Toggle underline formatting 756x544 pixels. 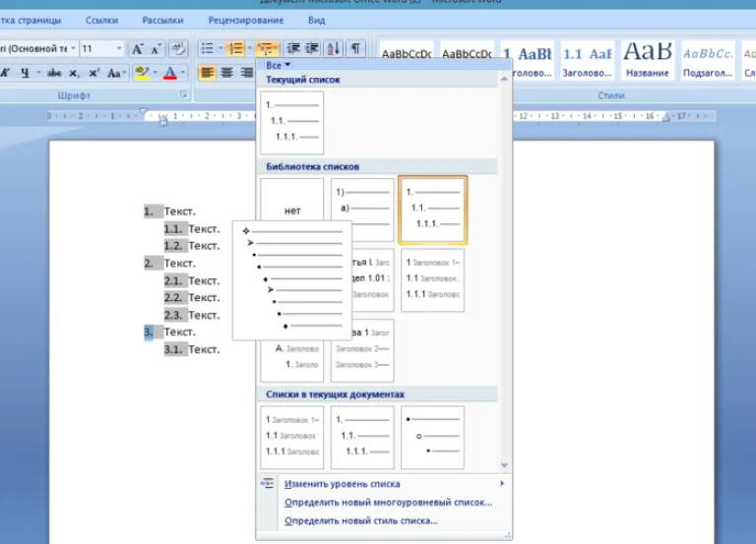[25, 73]
